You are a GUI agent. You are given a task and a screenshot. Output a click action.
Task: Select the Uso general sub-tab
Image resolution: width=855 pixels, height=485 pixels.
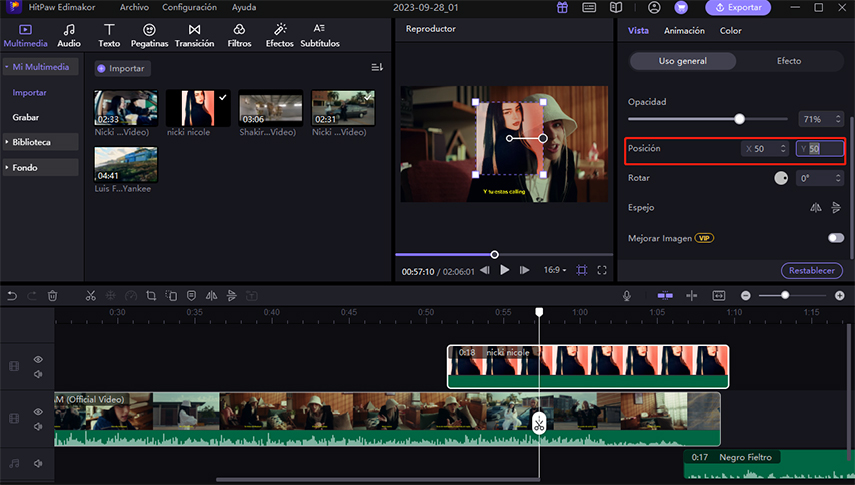pos(683,61)
